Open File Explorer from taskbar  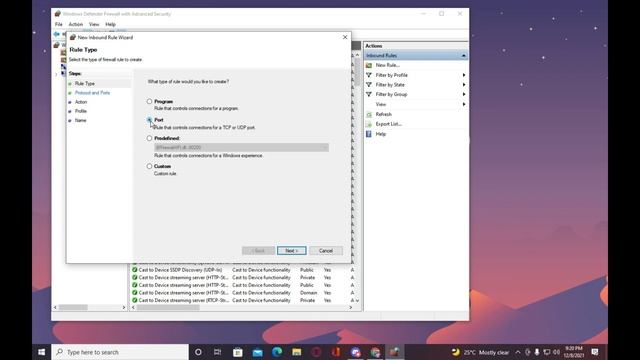pos(296,352)
